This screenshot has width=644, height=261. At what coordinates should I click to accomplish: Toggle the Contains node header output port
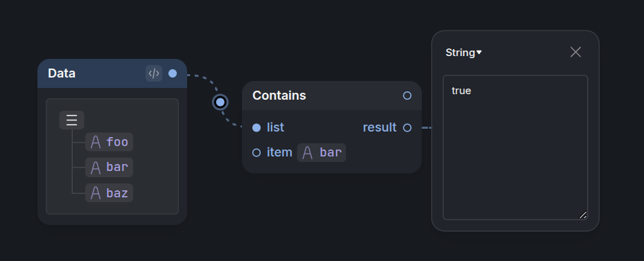coord(407,96)
